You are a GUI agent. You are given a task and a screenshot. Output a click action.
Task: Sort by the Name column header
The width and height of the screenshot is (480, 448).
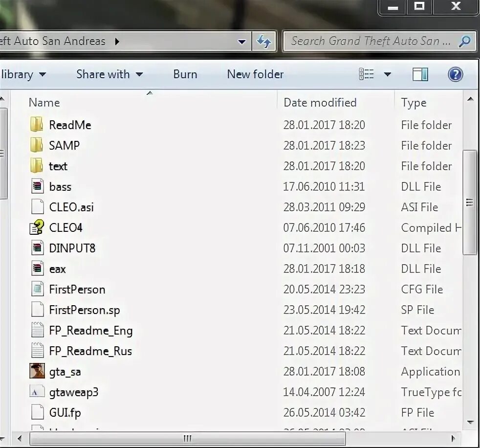tap(44, 103)
